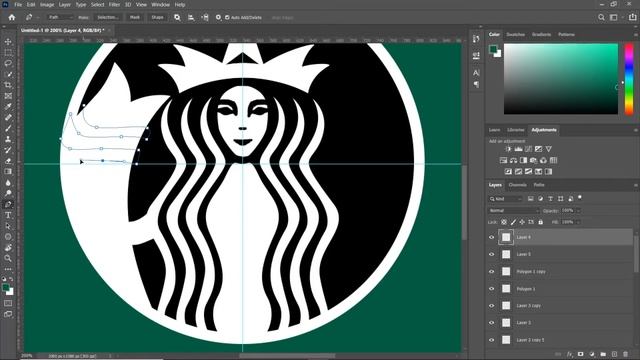640x360 pixels.
Task: Hide Layer 3 visibility eye
Action: pos(491,323)
